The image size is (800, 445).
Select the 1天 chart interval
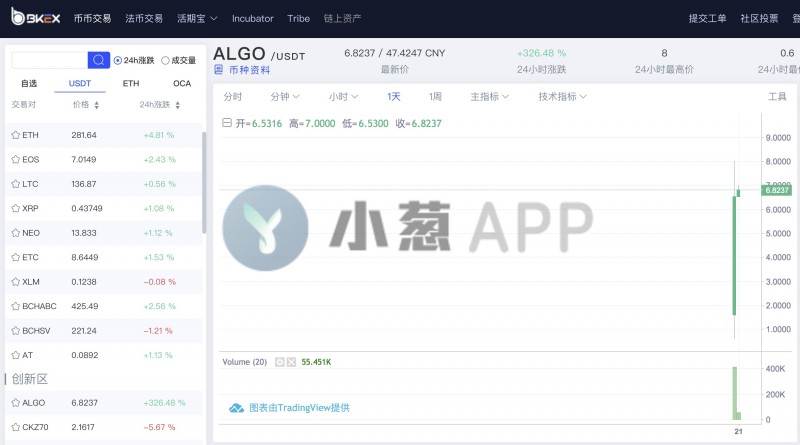click(x=393, y=96)
